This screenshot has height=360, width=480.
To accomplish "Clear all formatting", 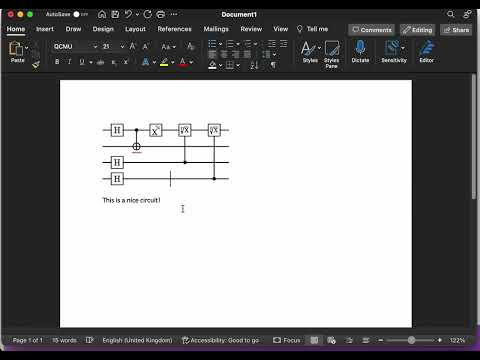I will [190, 46].
